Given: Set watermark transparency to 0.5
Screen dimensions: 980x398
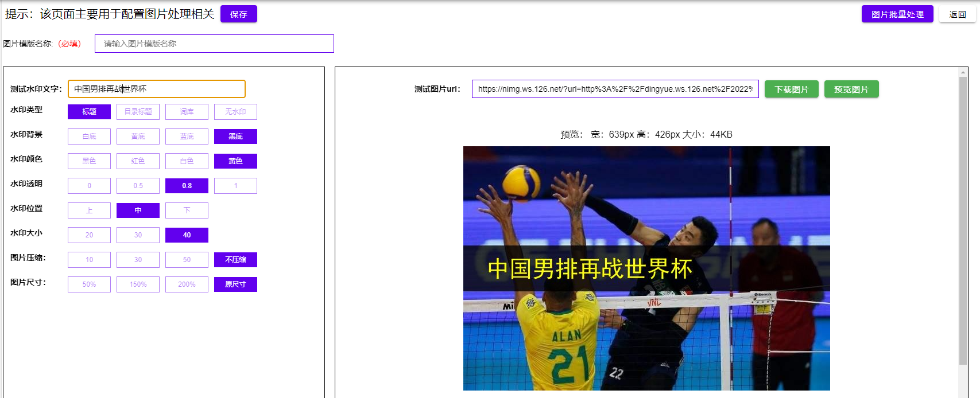Looking at the screenshot, I should pos(138,185).
